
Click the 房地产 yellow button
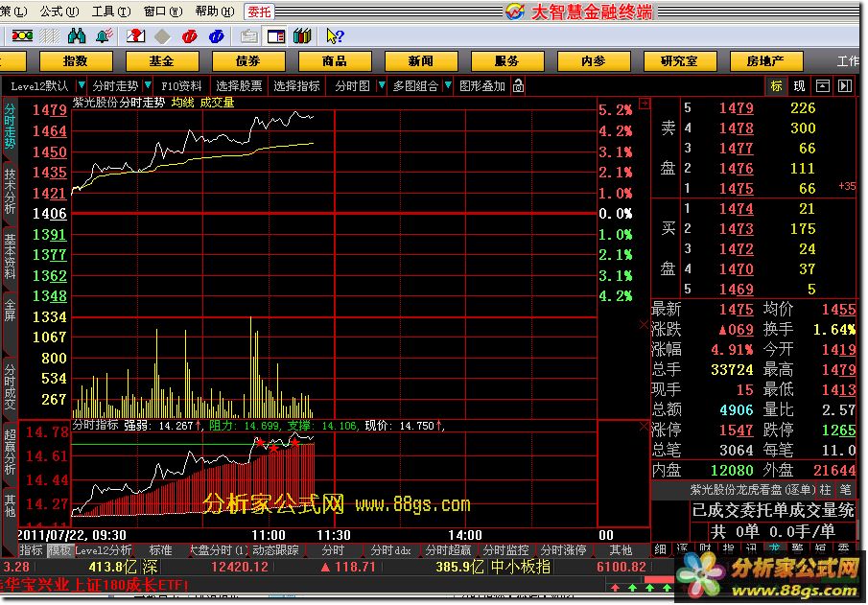(x=766, y=61)
